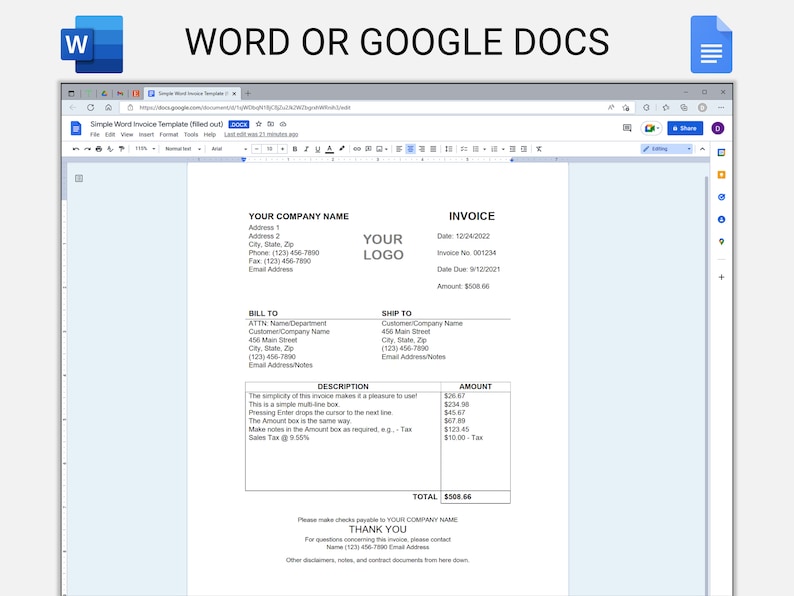Open Google Keep side panel
This screenshot has height=596, width=794.
coord(722,175)
